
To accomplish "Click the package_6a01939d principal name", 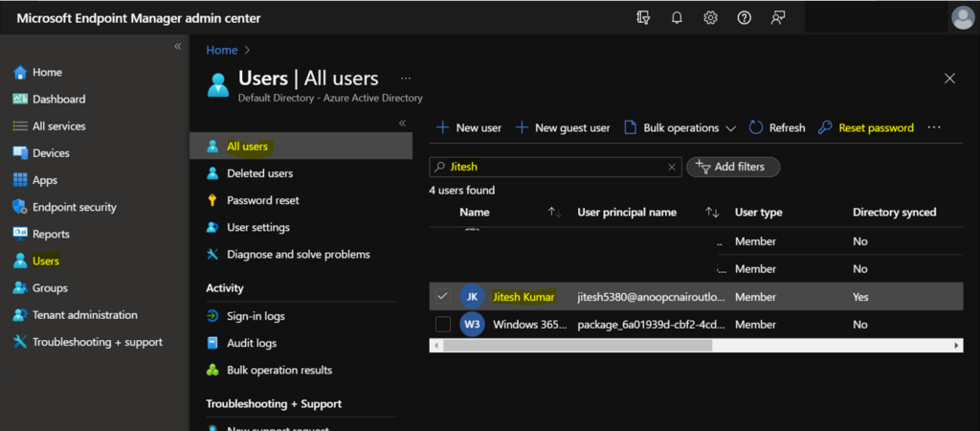I will click(651, 325).
